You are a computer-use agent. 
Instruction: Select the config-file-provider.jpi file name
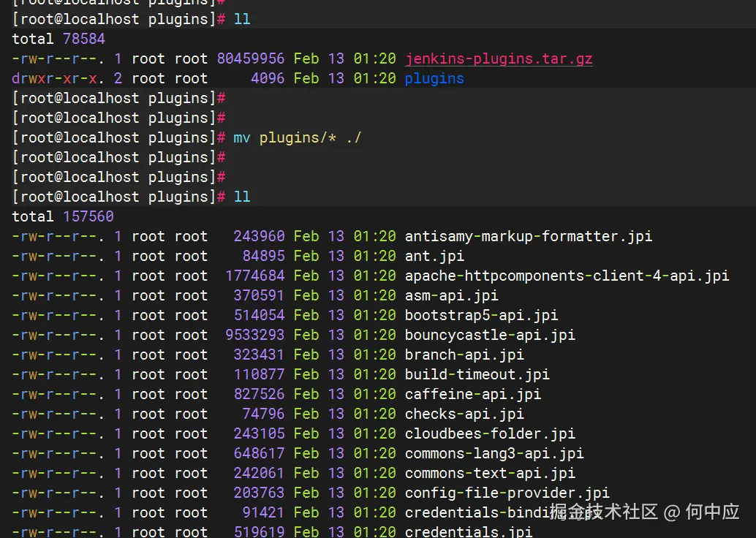tap(507, 493)
